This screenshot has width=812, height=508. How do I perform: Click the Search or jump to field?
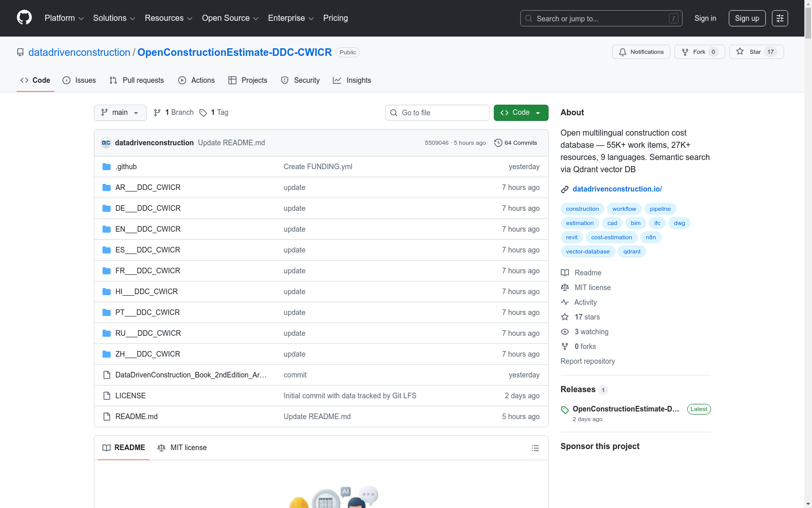[x=601, y=18]
